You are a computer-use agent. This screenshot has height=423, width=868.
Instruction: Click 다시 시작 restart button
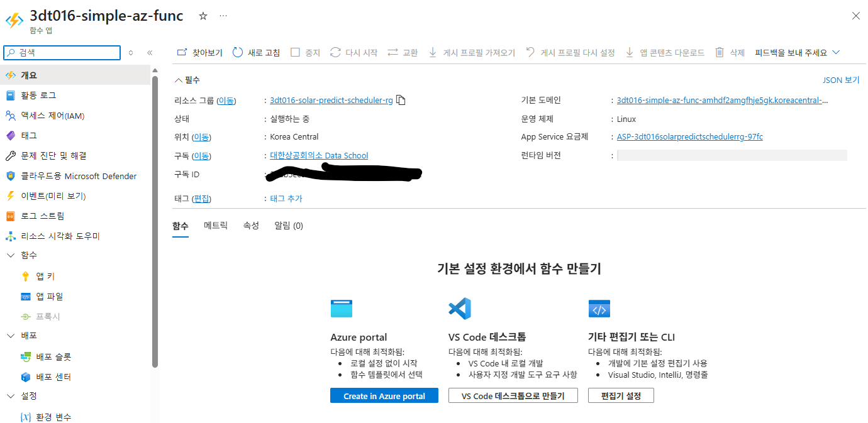click(x=354, y=53)
